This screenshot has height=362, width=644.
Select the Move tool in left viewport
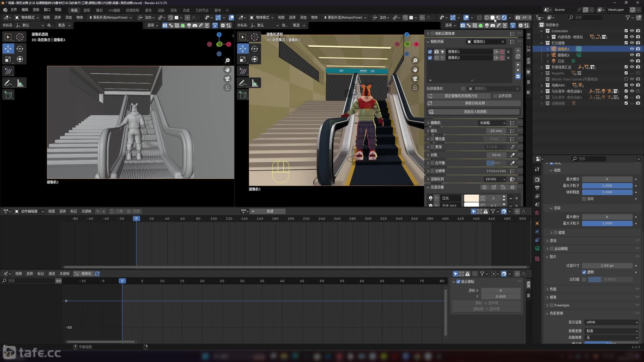[8, 49]
